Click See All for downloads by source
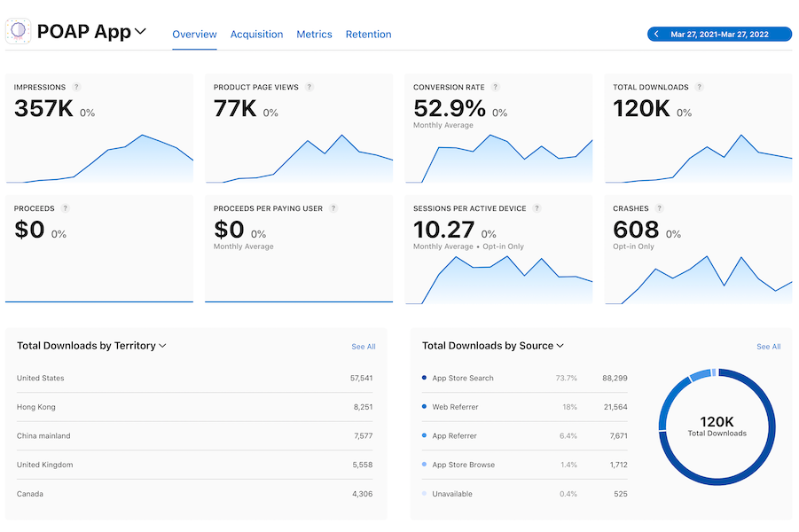Image resolution: width=799 pixels, height=532 pixels. (769, 347)
